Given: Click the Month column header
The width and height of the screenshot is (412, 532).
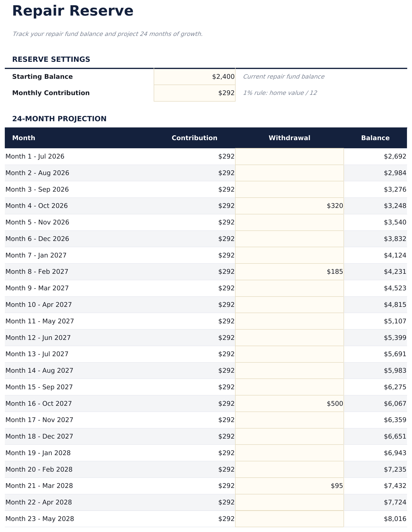Looking at the screenshot, I should (x=24, y=138).
